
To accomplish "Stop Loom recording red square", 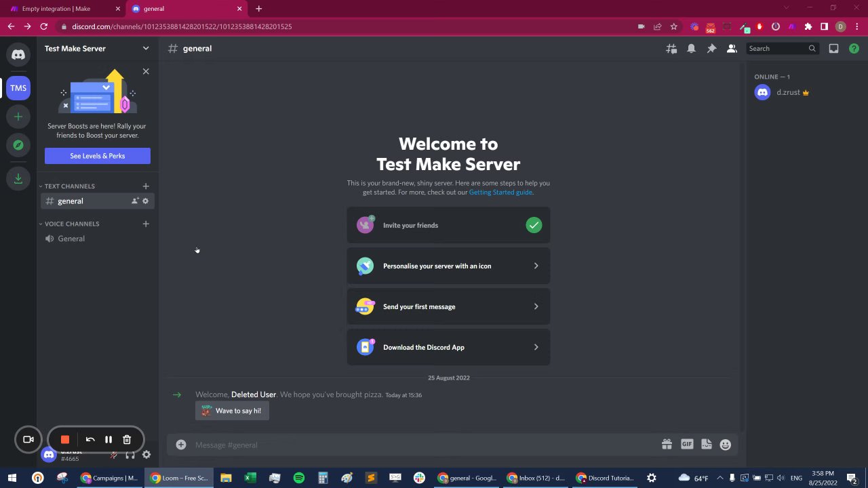I will pos(65,440).
